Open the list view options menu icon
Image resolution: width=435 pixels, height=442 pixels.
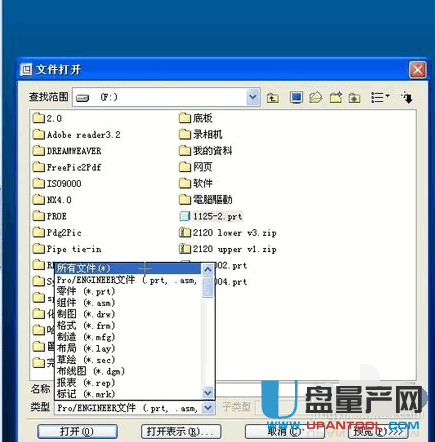coord(380,98)
